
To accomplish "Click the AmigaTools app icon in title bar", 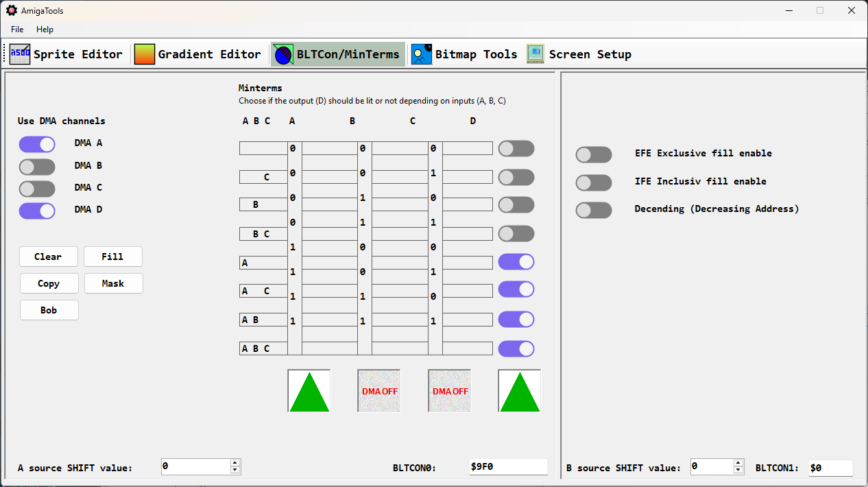I will tap(12, 10).
